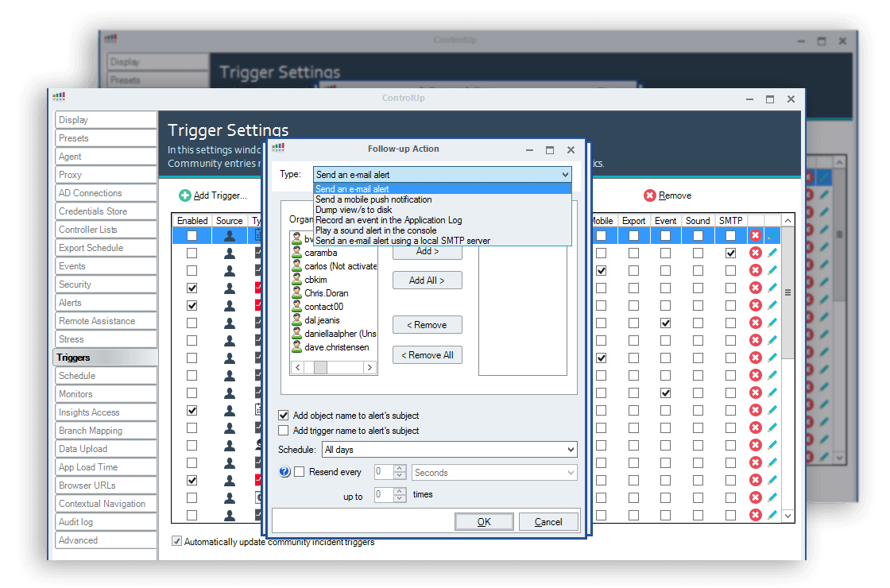
Task: Enable the Resend every checkbox
Action: coord(300,472)
